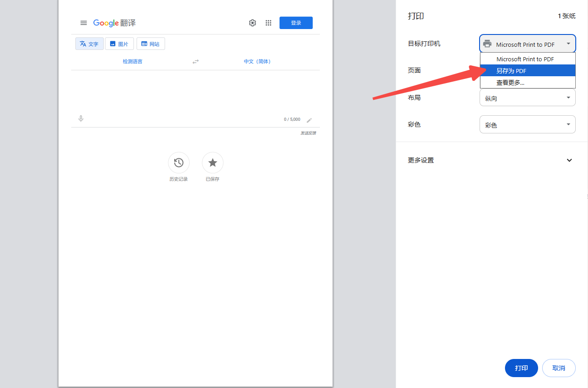The image size is (588, 388).
Task: Click the 取消 cancel button
Action: click(559, 368)
